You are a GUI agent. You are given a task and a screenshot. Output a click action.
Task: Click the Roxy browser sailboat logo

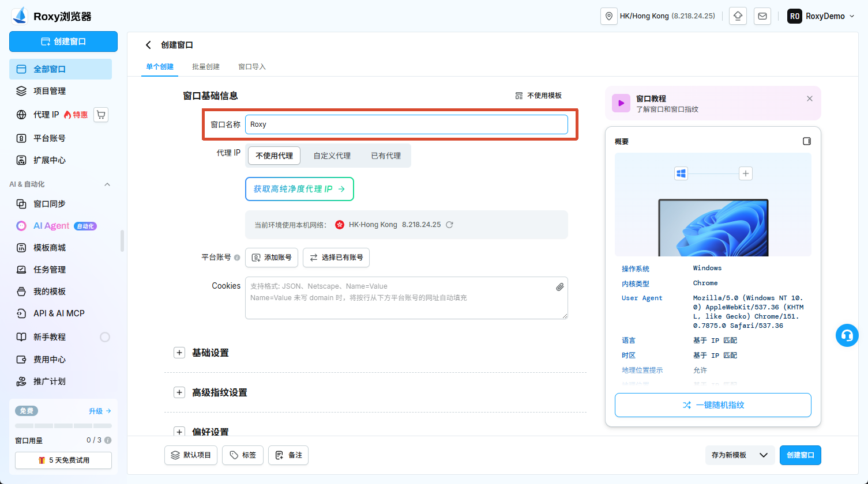20,16
